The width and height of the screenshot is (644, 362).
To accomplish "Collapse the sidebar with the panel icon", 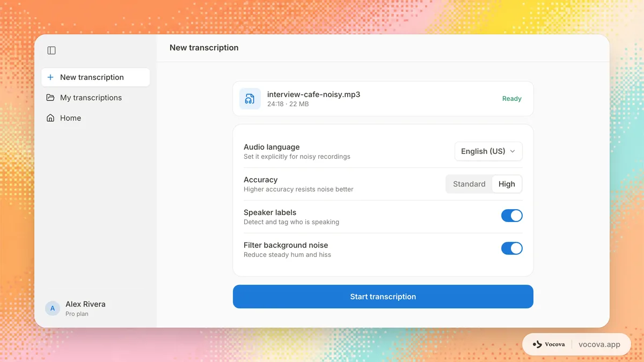I will tap(52, 50).
